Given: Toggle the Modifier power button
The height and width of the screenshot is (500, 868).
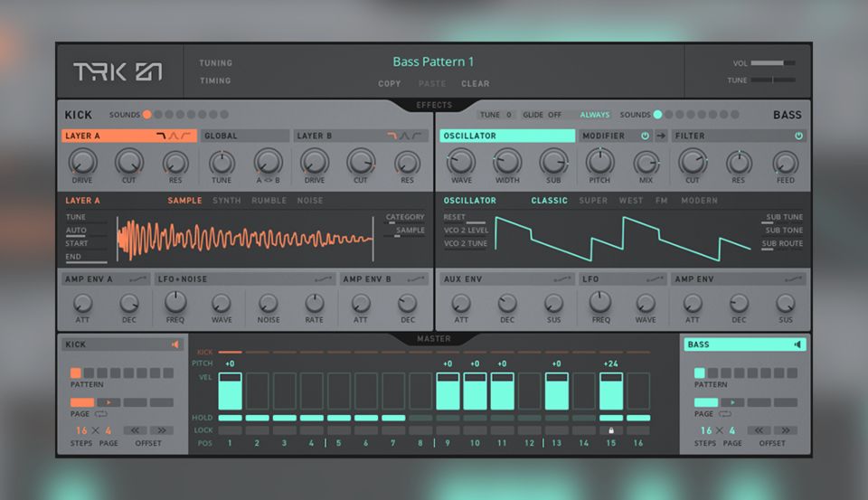Looking at the screenshot, I should 645,136.
